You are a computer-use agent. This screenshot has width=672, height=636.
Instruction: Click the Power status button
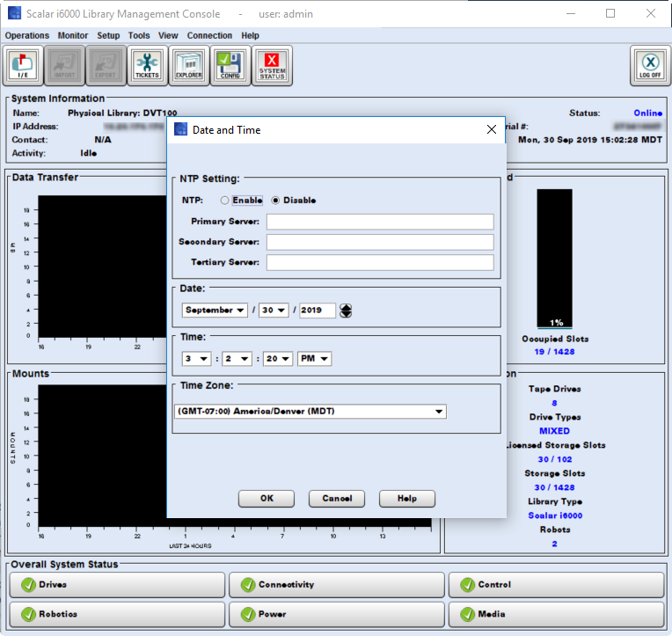coord(337,614)
